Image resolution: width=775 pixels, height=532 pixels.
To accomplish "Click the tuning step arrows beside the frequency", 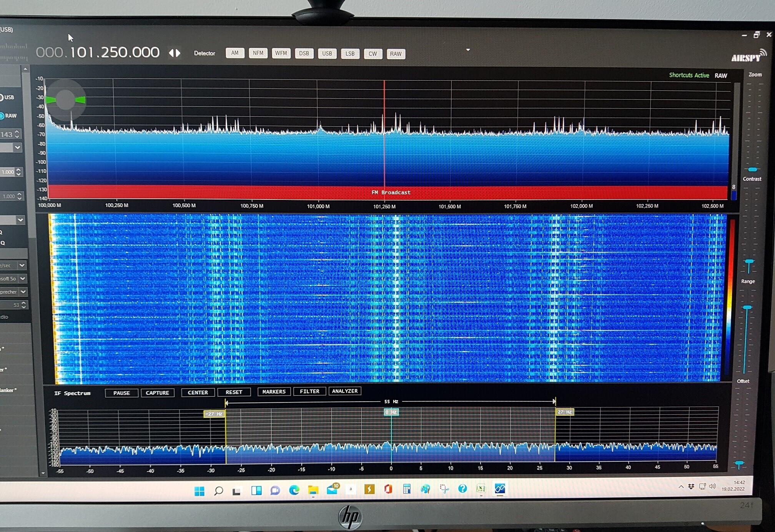I will 175,53.
